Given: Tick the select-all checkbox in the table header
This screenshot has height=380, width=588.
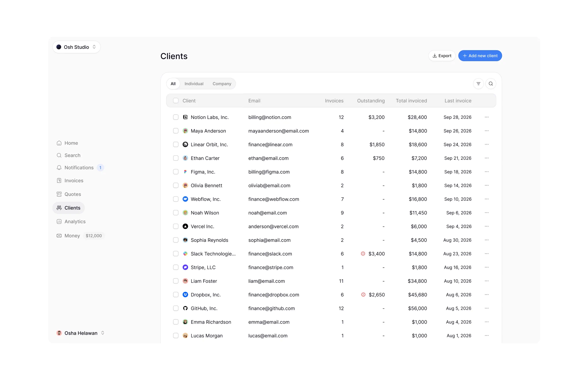Looking at the screenshot, I should [176, 101].
